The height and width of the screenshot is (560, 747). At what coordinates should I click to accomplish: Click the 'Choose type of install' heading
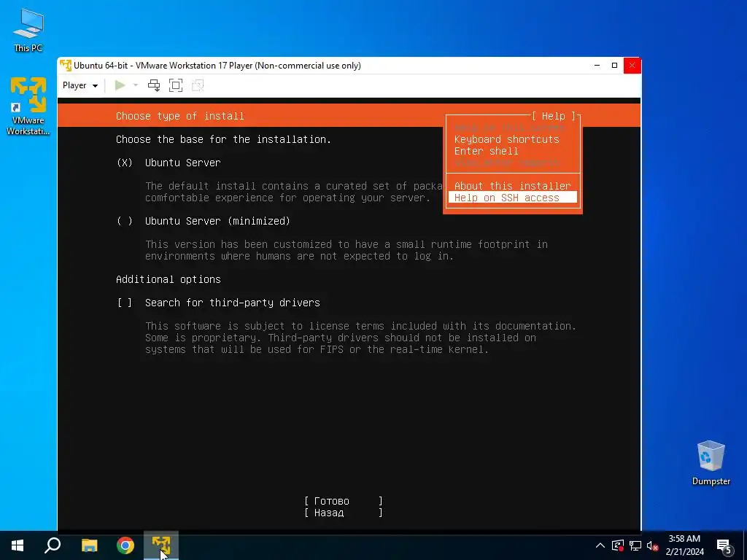click(x=180, y=116)
